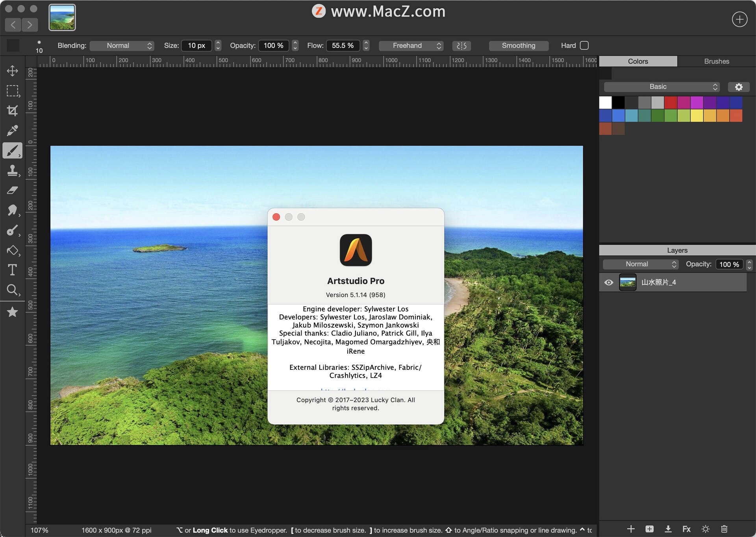The height and width of the screenshot is (537, 756).
Task: Open the Favorites star tool
Action: [x=12, y=312]
